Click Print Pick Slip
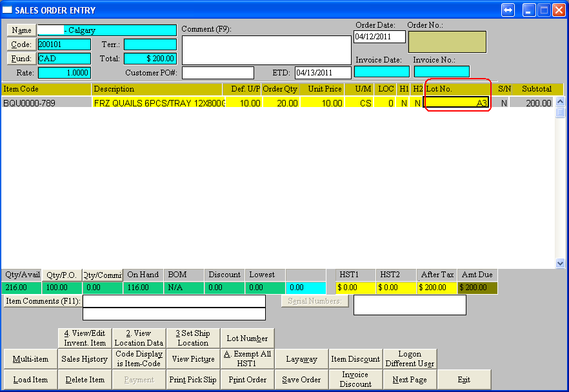The image size is (569, 392). pyautogui.click(x=193, y=380)
